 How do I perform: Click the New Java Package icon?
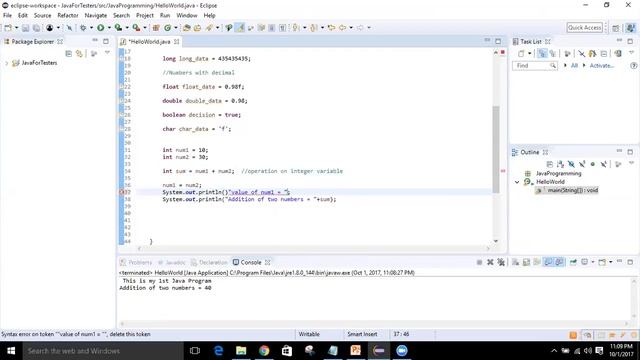156,28
